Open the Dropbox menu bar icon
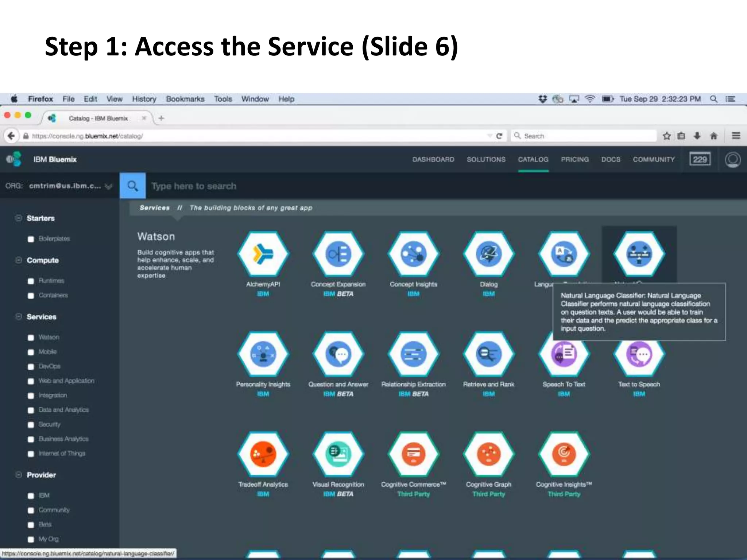The image size is (747, 560). coord(543,99)
